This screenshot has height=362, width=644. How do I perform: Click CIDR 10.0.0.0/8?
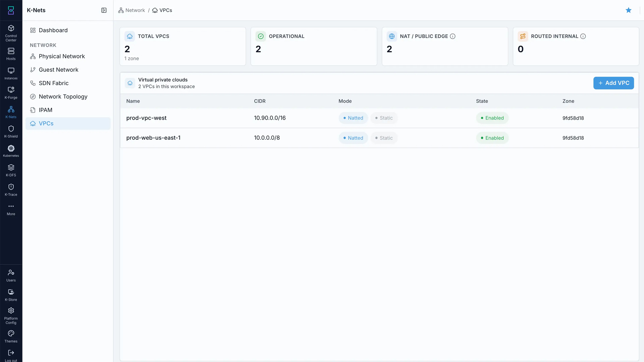[267, 138]
